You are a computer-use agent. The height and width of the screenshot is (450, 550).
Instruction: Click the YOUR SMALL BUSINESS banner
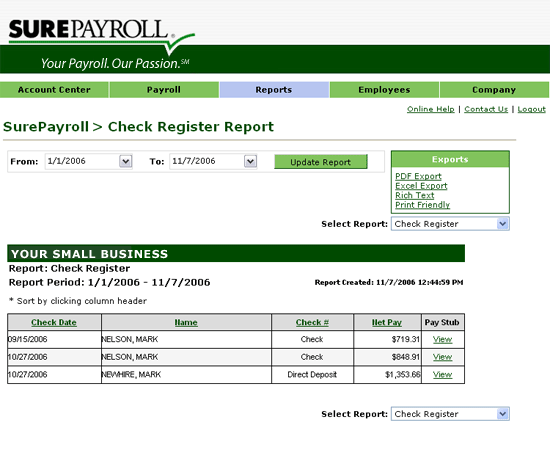[236, 254]
